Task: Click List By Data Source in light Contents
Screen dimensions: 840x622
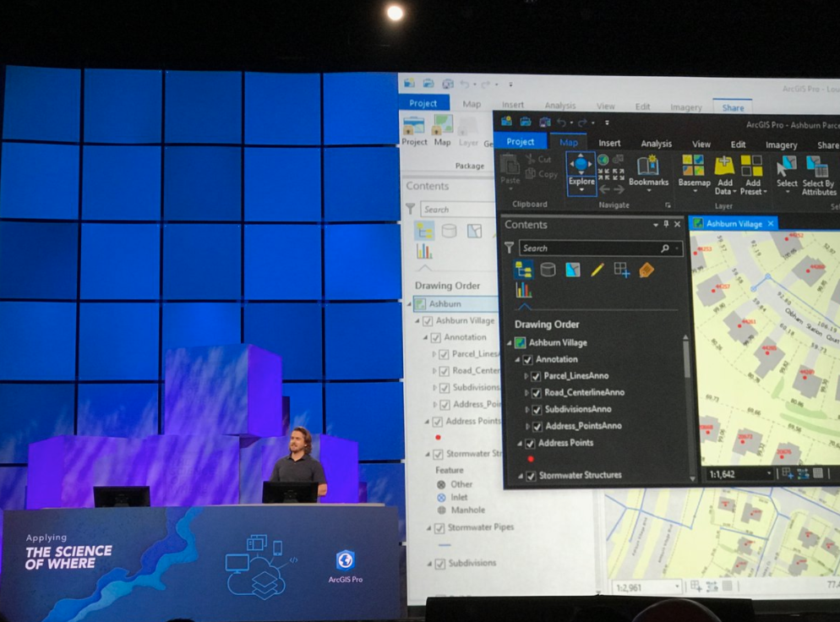Action: pyautogui.click(x=449, y=231)
